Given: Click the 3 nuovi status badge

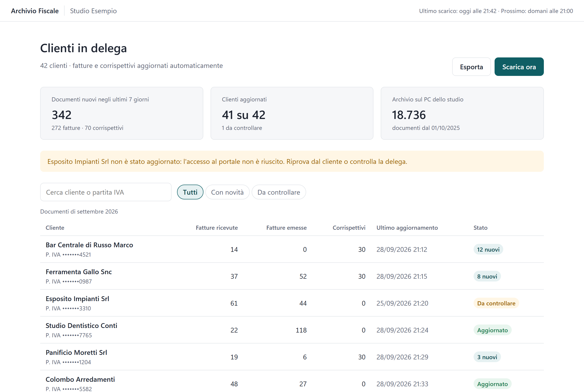Looking at the screenshot, I should tap(487, 357).
